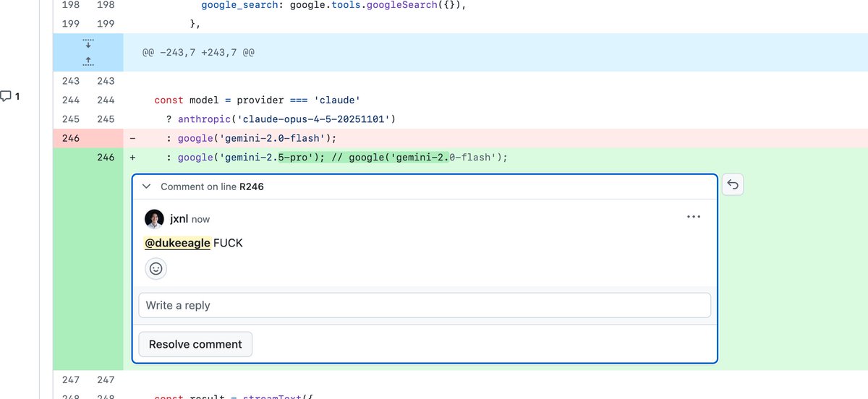Screen dimensions: 868x399
Task: Click the plus marker on the added line
Action: click(x=132, y=157)
